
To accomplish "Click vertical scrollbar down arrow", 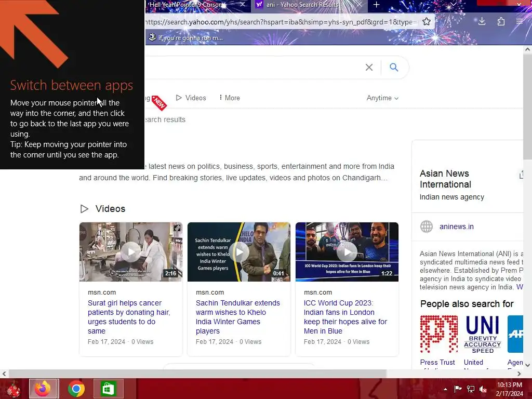I will (x=527, y=365).
